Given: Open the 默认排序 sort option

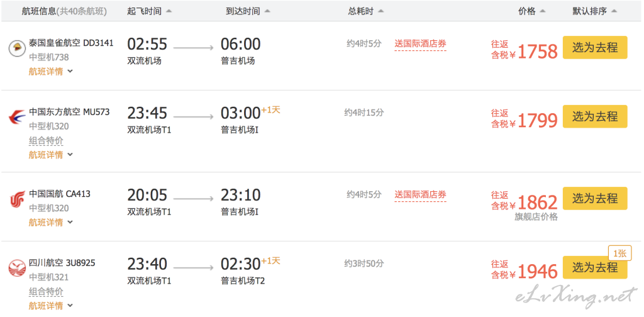Looking at the screenshot, I should (595, 11).
